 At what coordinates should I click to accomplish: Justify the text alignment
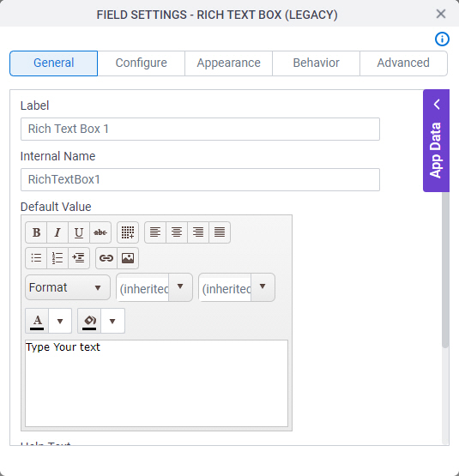coord(220,232)
